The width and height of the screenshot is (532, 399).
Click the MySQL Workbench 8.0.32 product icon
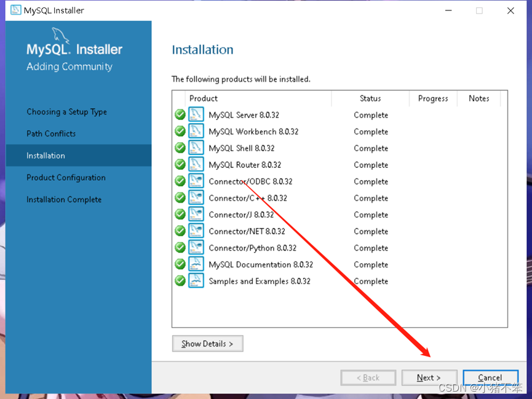(x=196, y=132)
